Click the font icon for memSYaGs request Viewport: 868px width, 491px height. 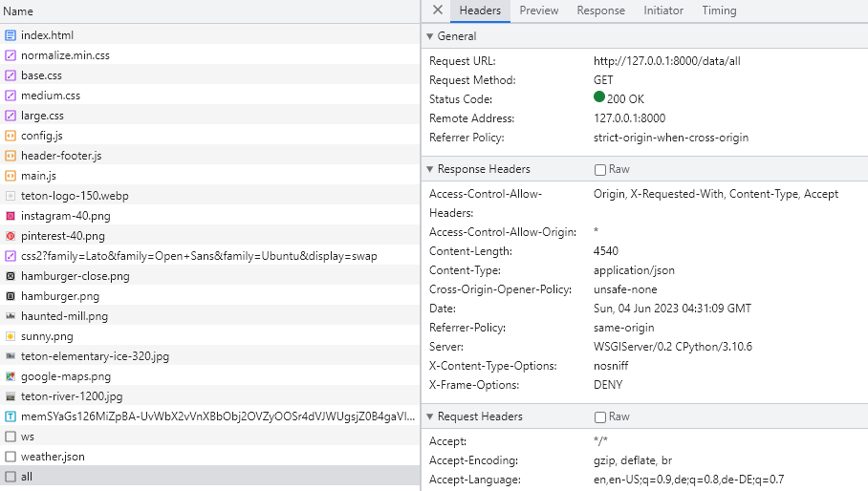[11, 416]
